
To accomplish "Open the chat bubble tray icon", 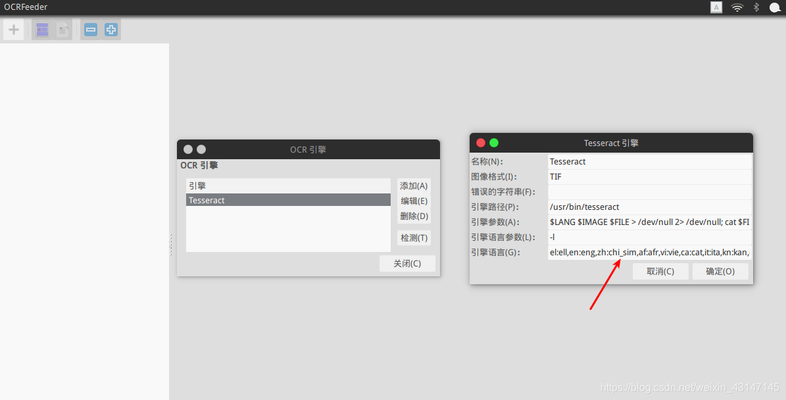I will (x=774, y=7).
